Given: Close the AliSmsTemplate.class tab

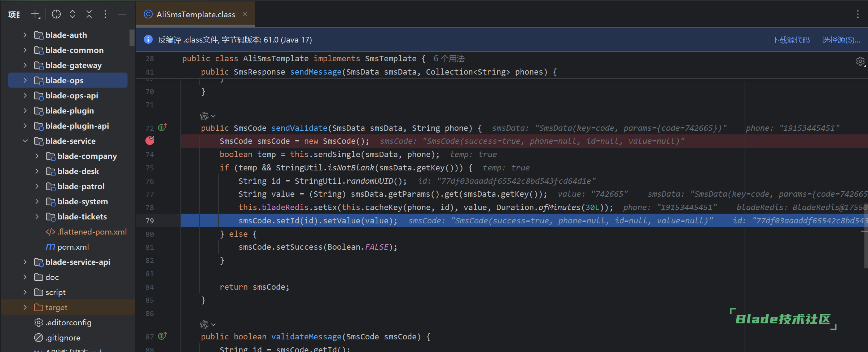Looking at the screenshot, I should click(x=245, y=14).
